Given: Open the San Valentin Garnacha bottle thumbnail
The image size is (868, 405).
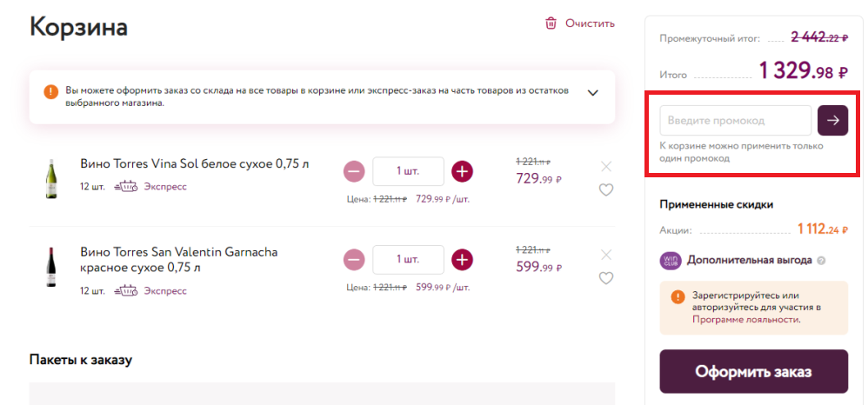Looking at the screenshot, I should (51, 267).
